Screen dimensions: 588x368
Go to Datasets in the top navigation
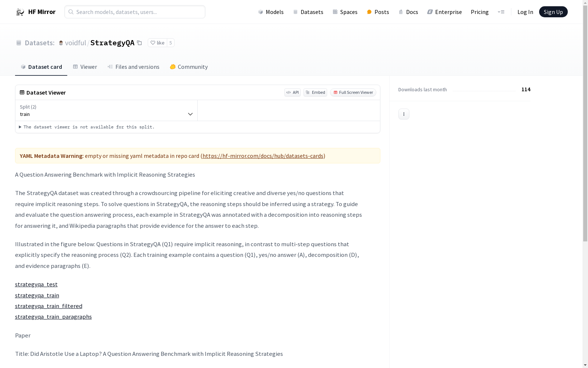308,12
